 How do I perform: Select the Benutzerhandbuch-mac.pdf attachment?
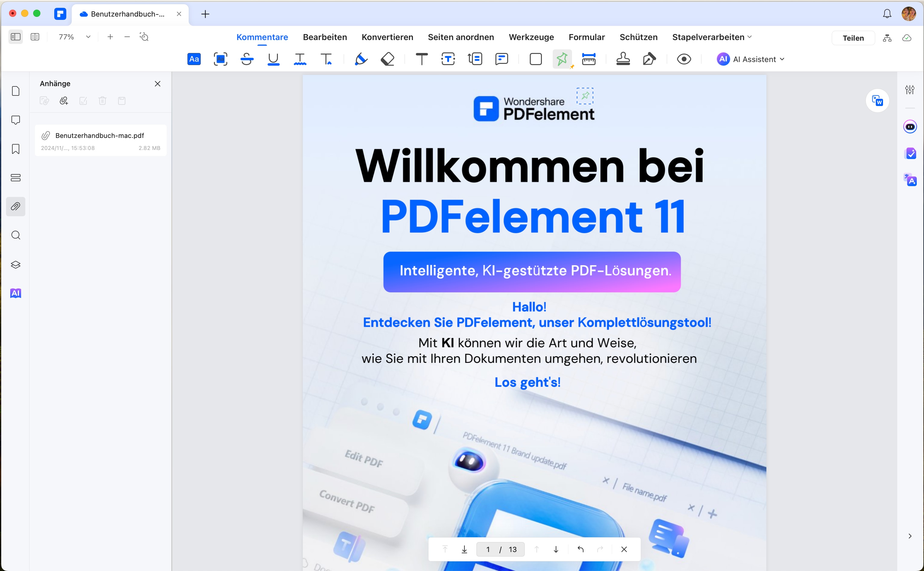101,140
